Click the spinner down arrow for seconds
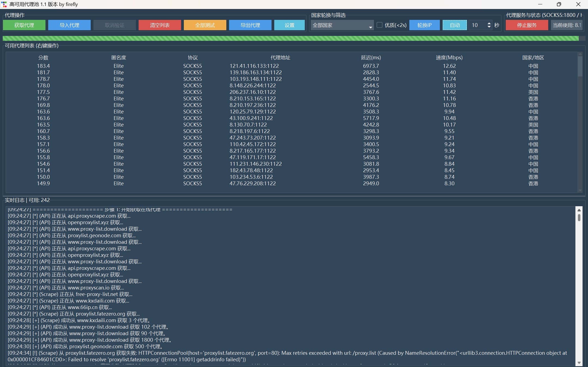588x367 pixels. pos(489,27)
